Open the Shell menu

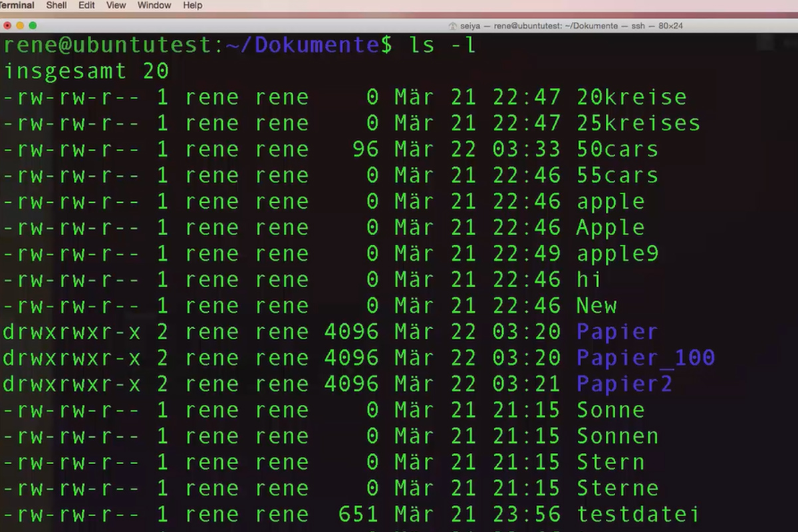coord(57,5)
